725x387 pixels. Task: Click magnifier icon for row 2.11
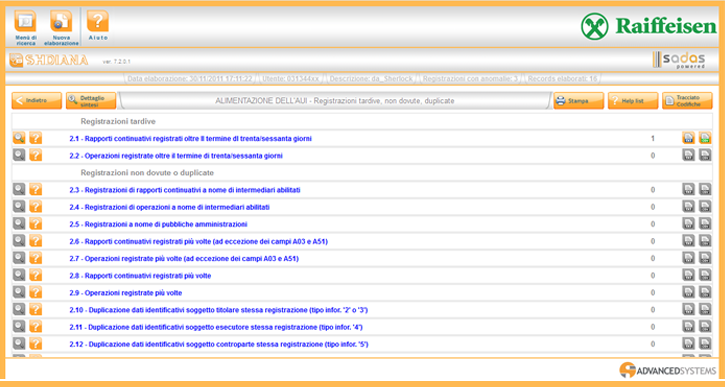pos(18,326)
